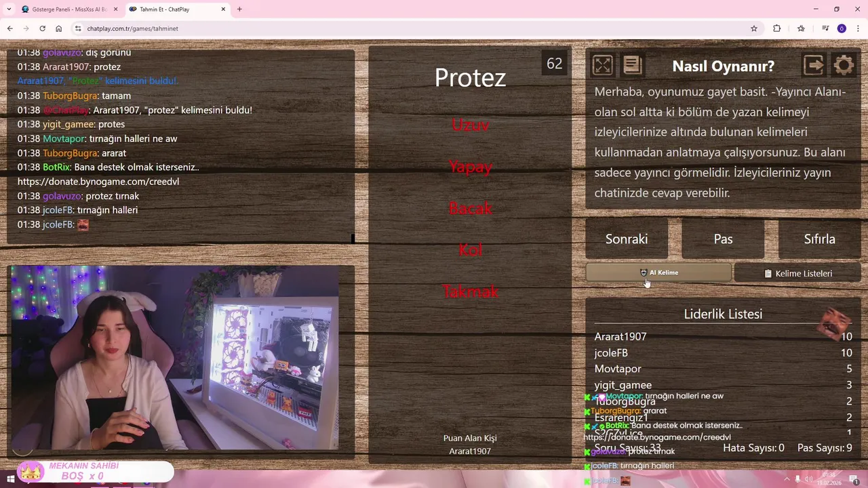Open the tab search dropdown arrow
Screen dimensions: 868x488
[9, 9]
